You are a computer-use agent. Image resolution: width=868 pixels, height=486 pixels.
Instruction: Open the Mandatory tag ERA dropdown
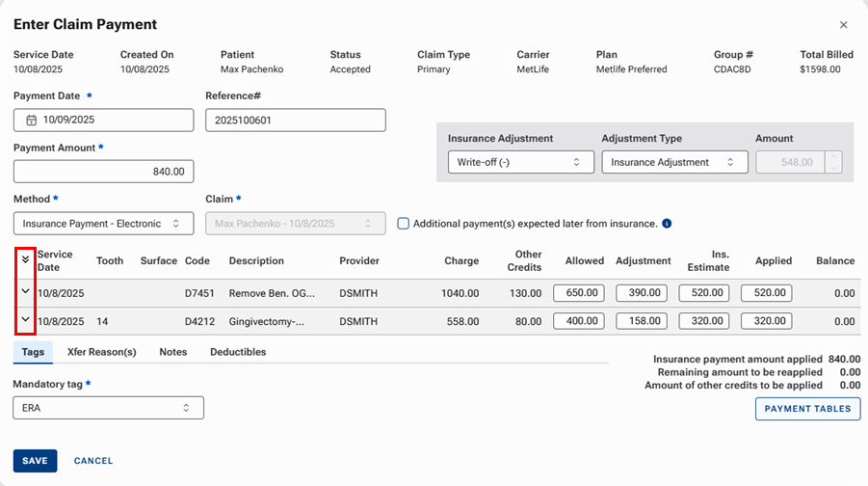click(x=108, y=408)
